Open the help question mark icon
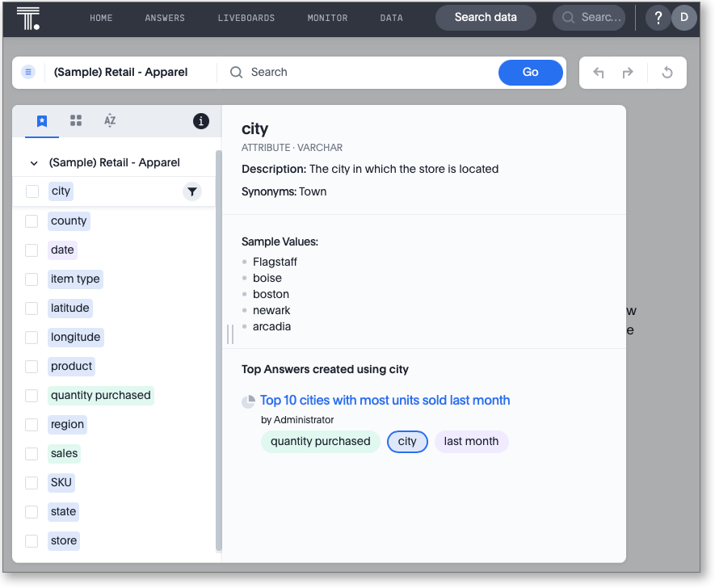 tap(658, 18)
